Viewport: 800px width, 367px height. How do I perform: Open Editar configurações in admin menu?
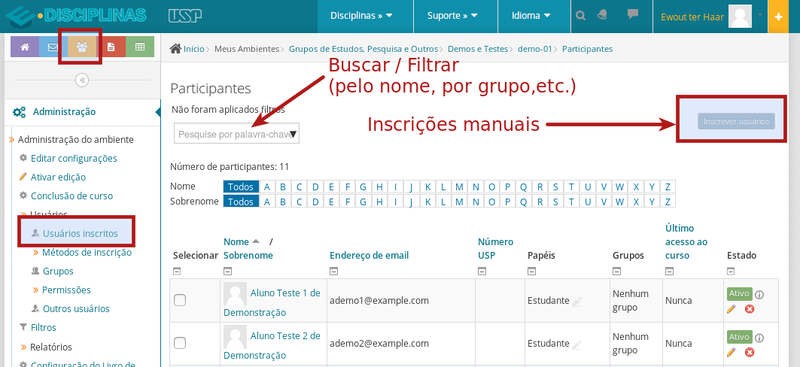point(73,158)
